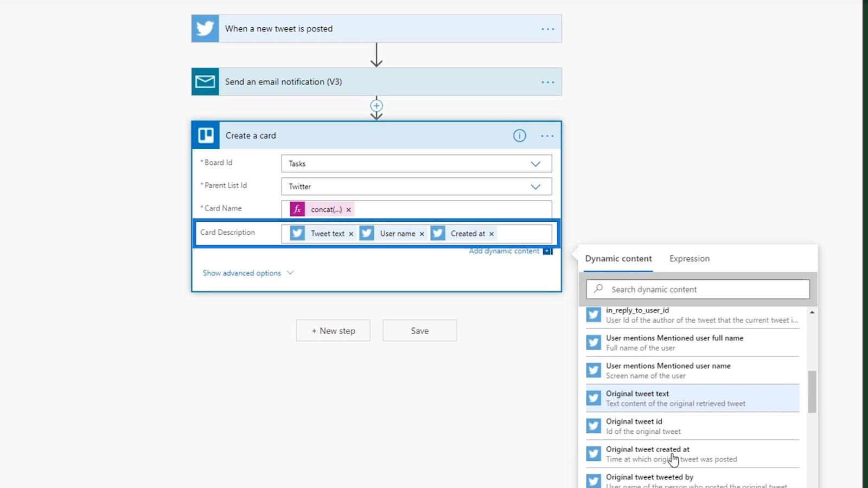Viewport: 868px width, 488px height.
Task: Click Twitter icon beside Mentioned user full name
Action: click(x=593, y=342)
